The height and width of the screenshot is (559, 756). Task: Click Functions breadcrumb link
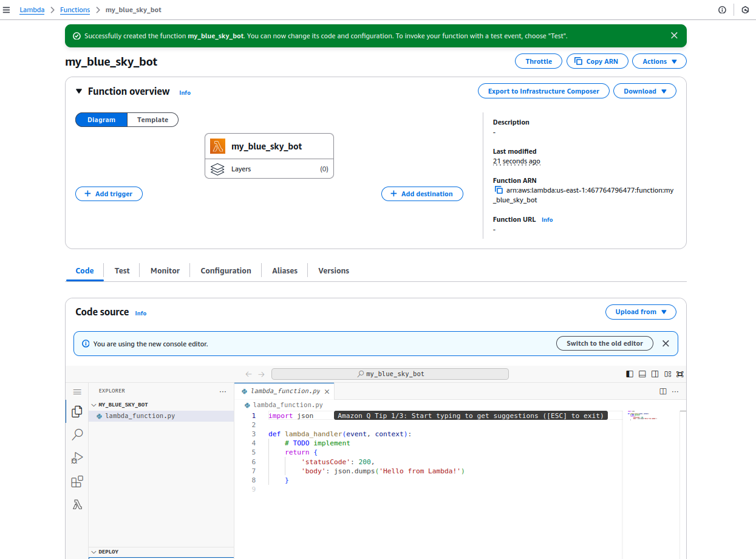pyautogui.click(x=75, y=10)
